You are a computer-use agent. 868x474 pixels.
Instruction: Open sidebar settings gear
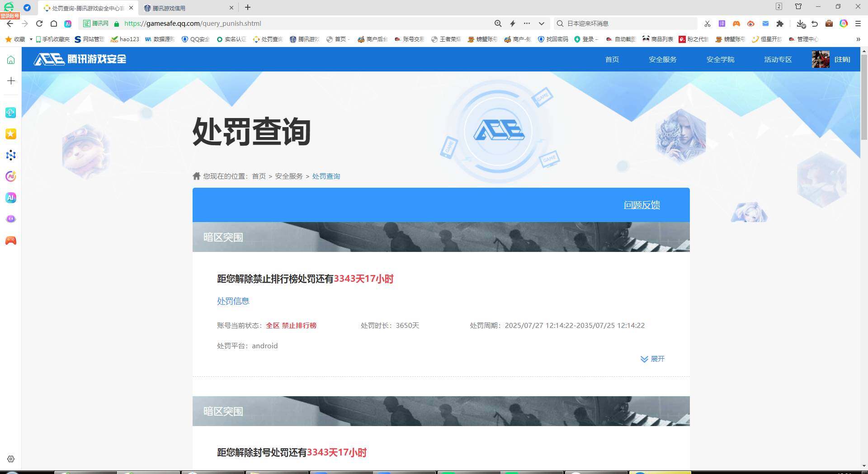pos(11,459)
